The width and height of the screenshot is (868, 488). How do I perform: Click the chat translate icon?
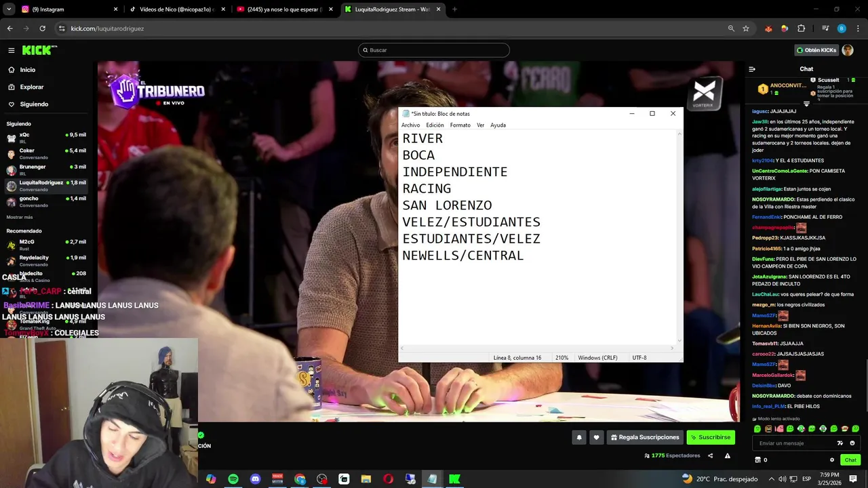coord(841,443)
